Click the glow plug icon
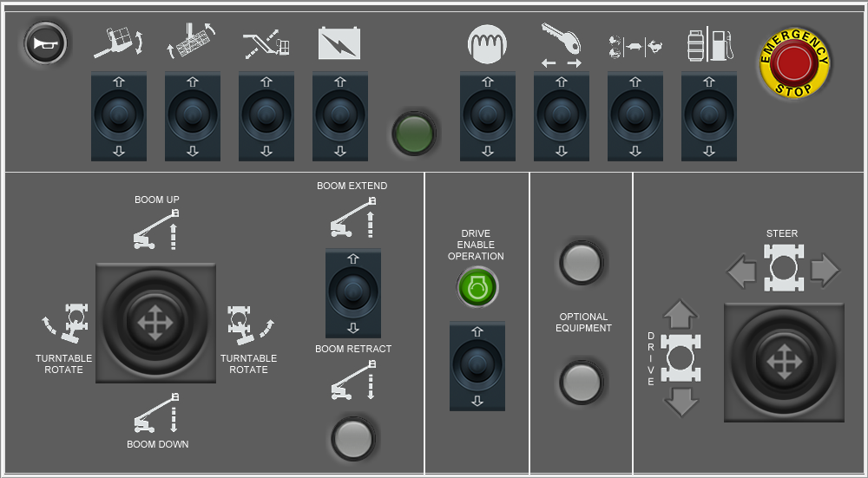This screenshot has height=478, width=868. pos(487,44)
